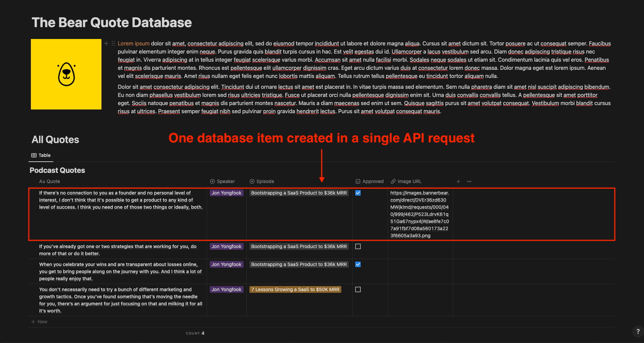Image resolution: width=644 pixels, height=343 pixels.
Task: Open the Speaker column header dropdown
Action: click(223, 181)
